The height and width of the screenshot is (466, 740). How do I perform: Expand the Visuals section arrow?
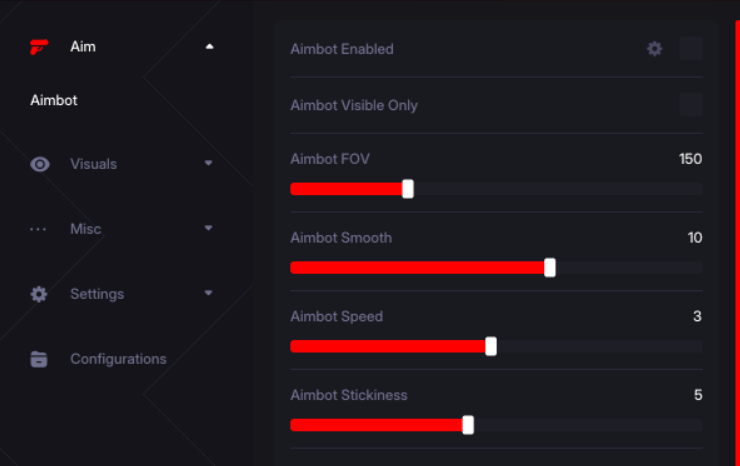(x=208, y=163)
